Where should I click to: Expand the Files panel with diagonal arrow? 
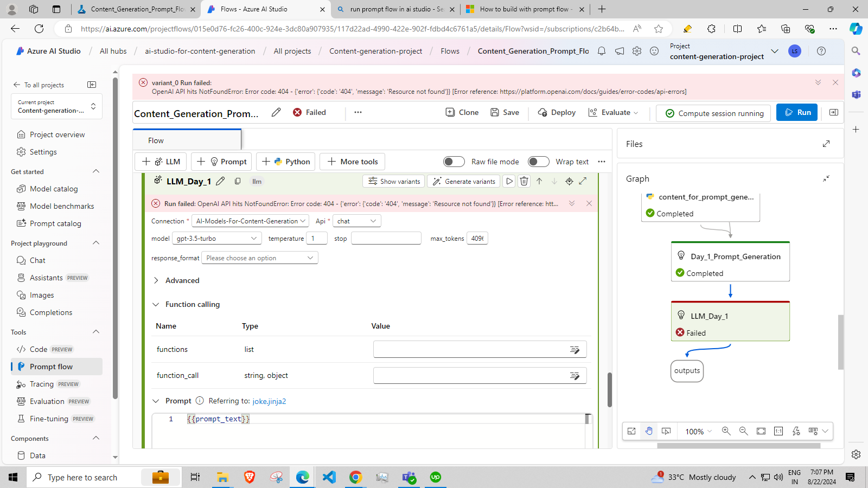(x=826, y=144)
